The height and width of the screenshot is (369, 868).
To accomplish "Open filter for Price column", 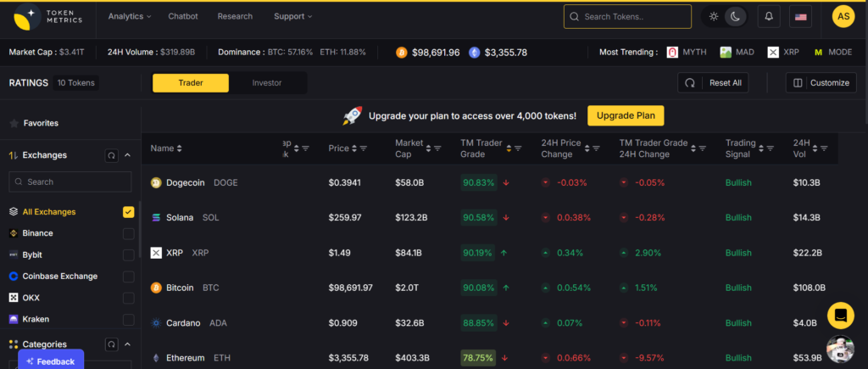I will pyautogui.click(x=364, y=148).
